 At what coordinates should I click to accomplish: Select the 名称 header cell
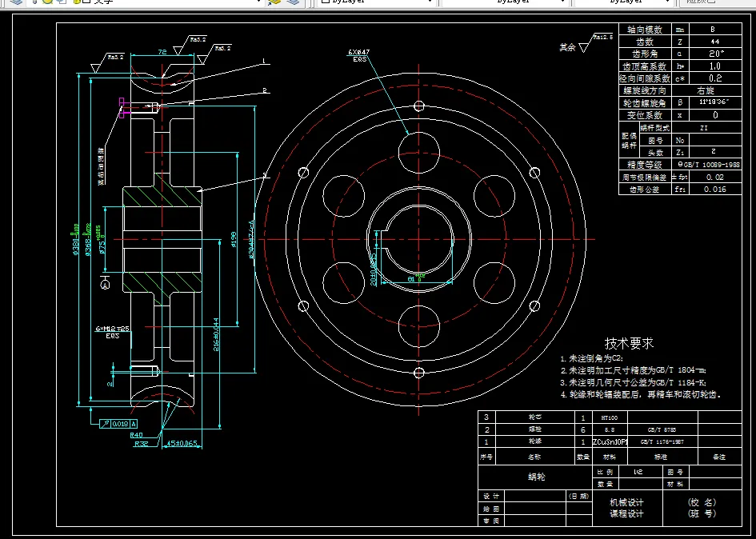(x=535, y=457)
